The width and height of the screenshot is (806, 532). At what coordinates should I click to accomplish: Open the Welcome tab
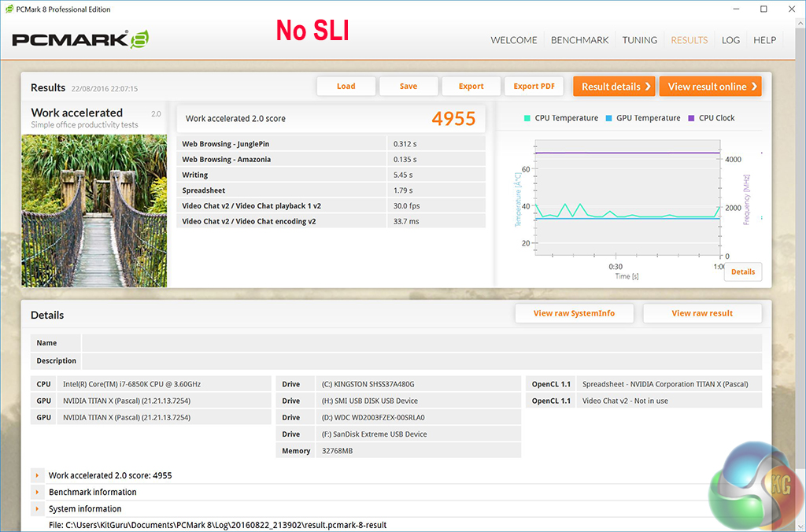pos(513,40)
